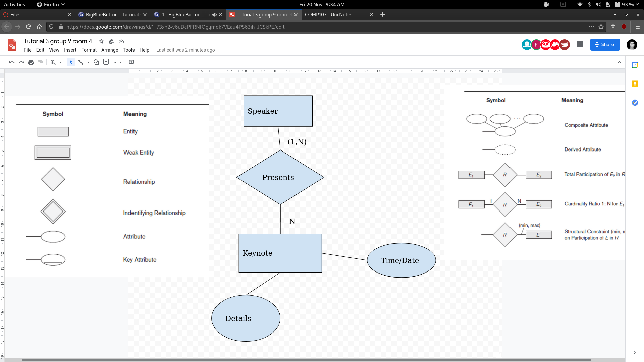Select the Keynote entity rectangle
Image resolution: width=644 pixels, height=362 pixels.
pyautogui.click(x=280, y=253)
